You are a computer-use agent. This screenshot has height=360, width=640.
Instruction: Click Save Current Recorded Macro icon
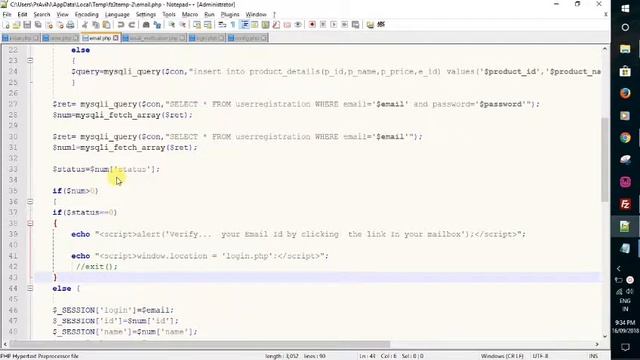[356, 25]
